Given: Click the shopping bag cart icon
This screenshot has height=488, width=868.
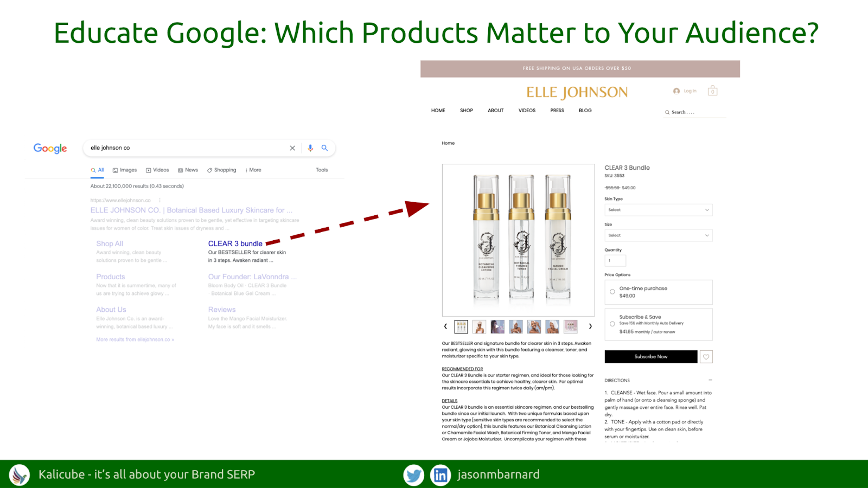Looking at the screenshot, I should [712, 91].
